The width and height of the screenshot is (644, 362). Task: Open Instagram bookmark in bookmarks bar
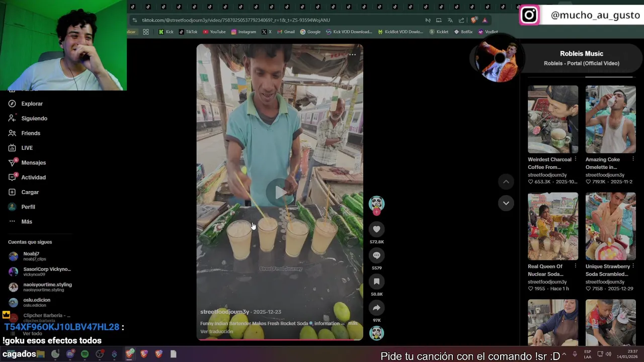coord(244,32)
